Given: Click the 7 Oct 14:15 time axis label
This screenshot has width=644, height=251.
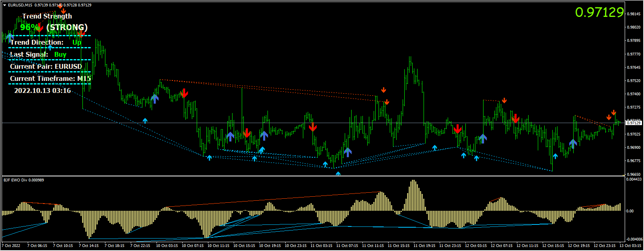Looking at the screenshot, I should tap(89, 245).
